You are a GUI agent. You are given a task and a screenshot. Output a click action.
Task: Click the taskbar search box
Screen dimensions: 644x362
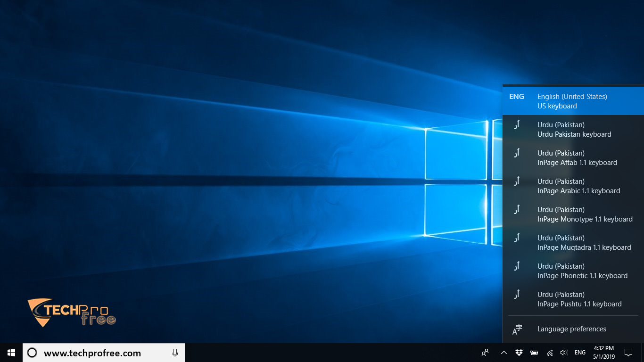[104, 353]
